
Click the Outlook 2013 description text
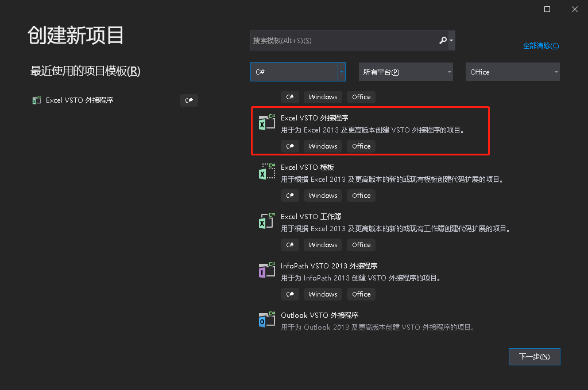coord(379,327)
